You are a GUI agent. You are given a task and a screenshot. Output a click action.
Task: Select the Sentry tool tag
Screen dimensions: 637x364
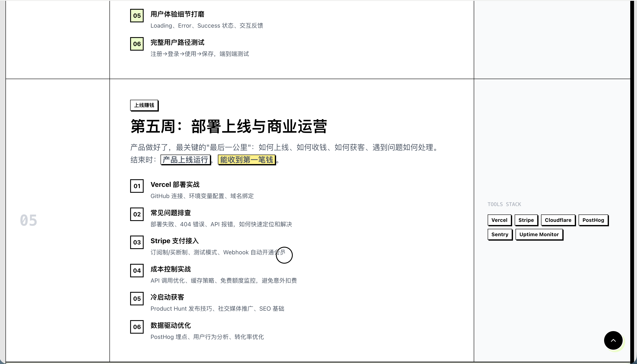coord(500,234)
